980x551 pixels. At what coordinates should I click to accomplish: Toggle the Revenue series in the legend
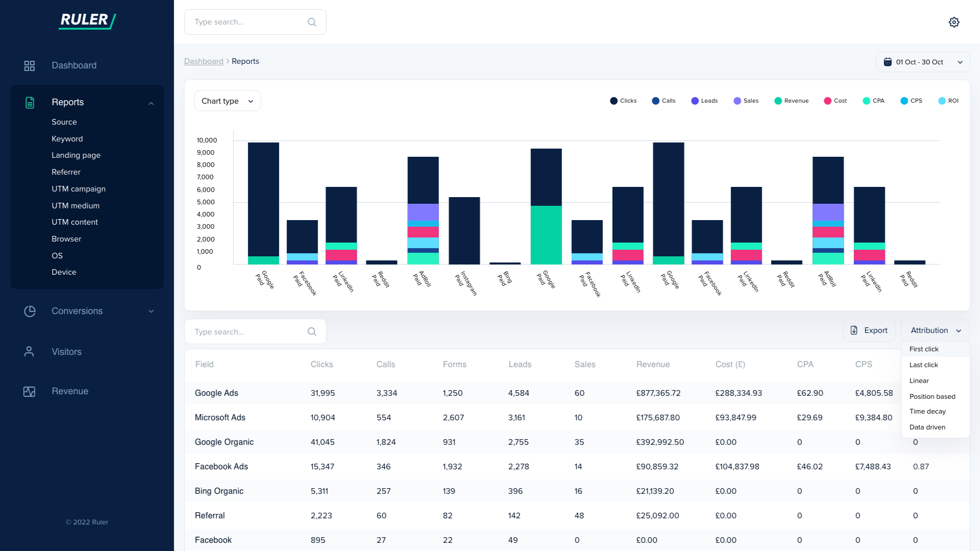(x=778, y=101)
